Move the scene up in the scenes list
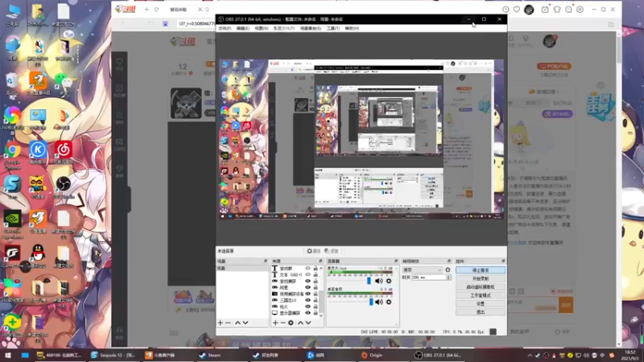Viewport: 644px width, 362px height. (237, 323)
